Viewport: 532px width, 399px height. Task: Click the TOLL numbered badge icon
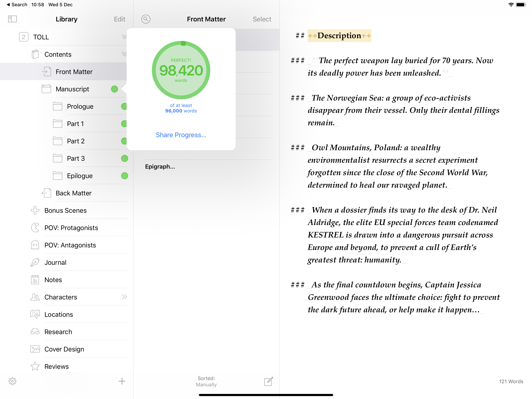tap(24, 37)
